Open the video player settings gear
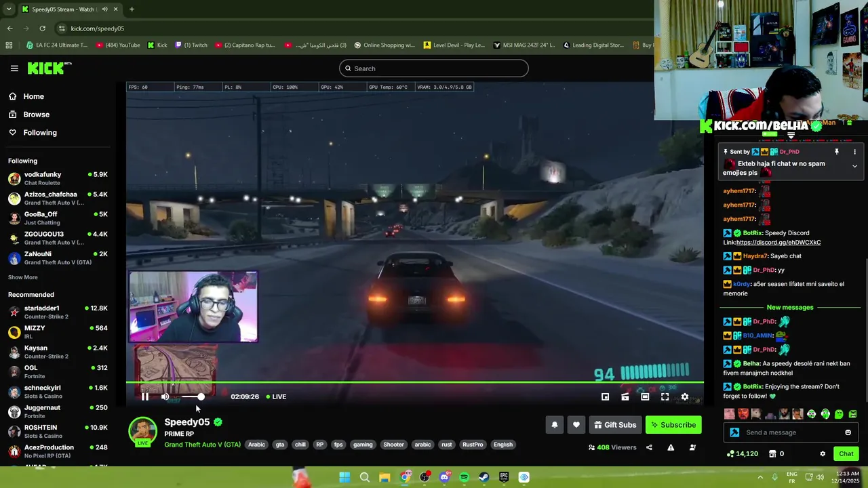Image resolution: width=868 pixels, height=488 pixels. coord(685,397)
